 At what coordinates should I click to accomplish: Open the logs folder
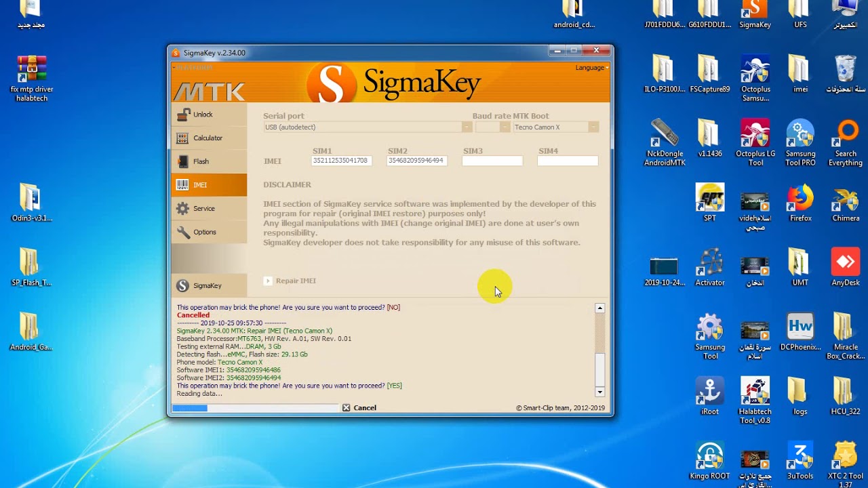click(800, 395)
